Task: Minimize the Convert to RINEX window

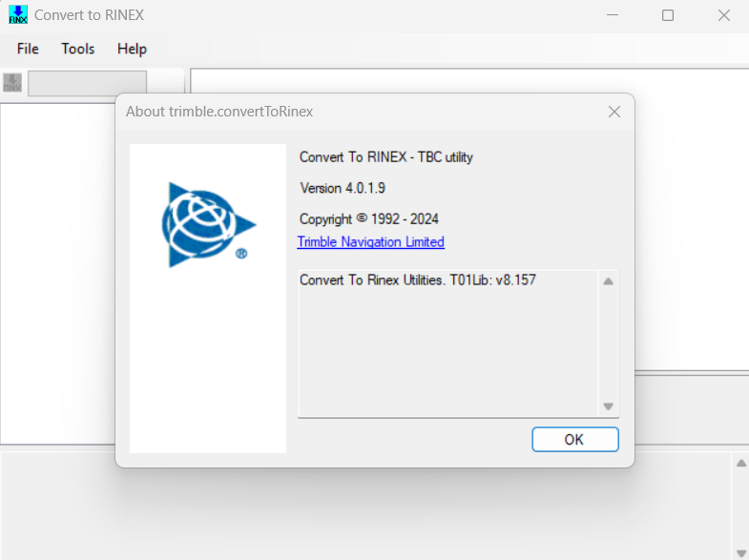Action: tap(613, 15)
